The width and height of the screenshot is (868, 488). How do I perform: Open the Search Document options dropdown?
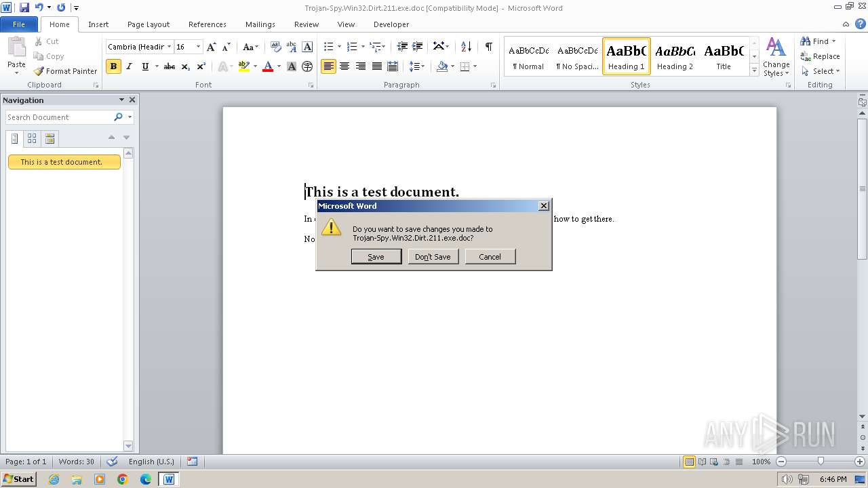(x=130, y=117)
